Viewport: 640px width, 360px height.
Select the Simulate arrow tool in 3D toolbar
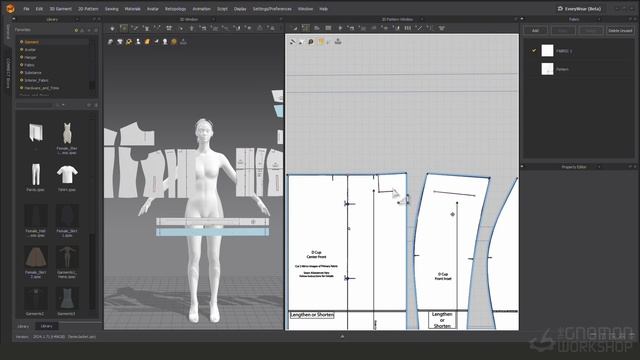112,28
